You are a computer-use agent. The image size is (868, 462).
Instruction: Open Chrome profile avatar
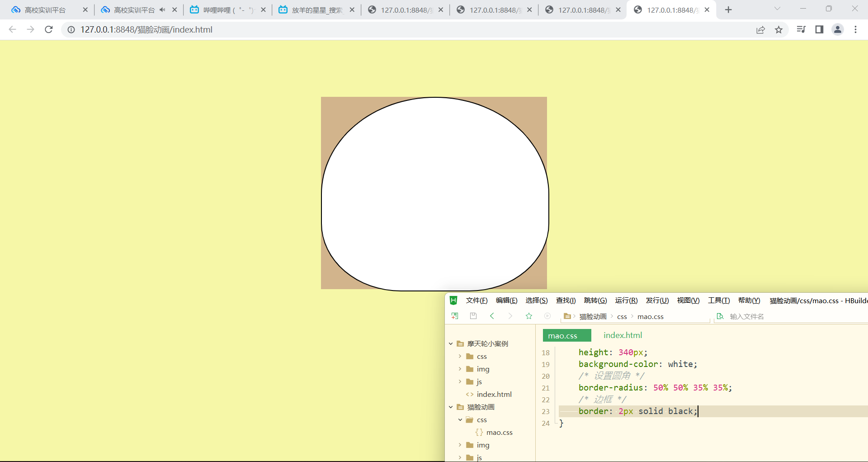(838, 29)
